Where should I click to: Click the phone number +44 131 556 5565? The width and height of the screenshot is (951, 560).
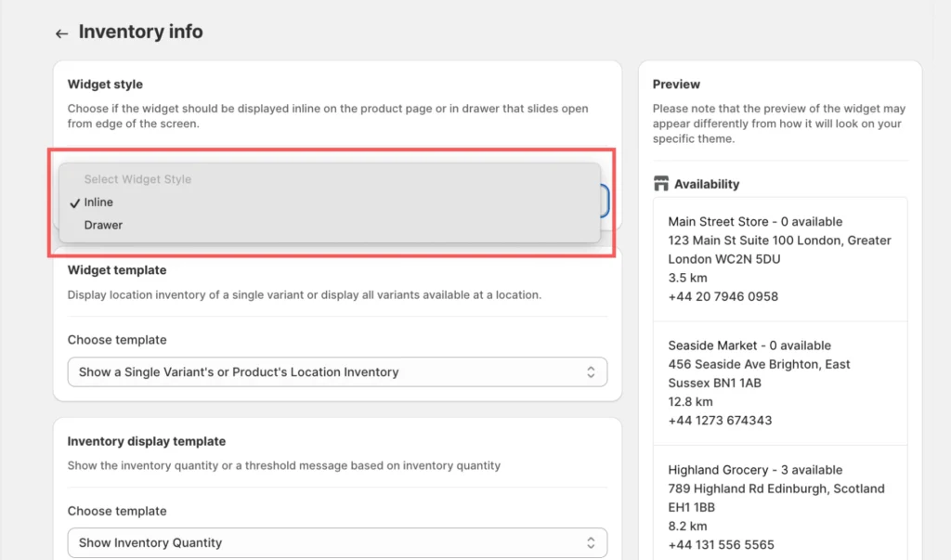tap(721, 544)
